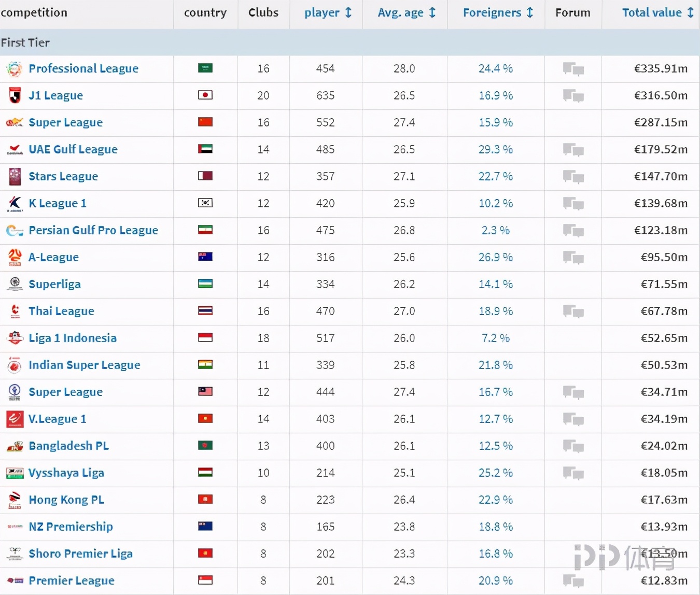Open forum for K League 1

(x=573, y=204)
